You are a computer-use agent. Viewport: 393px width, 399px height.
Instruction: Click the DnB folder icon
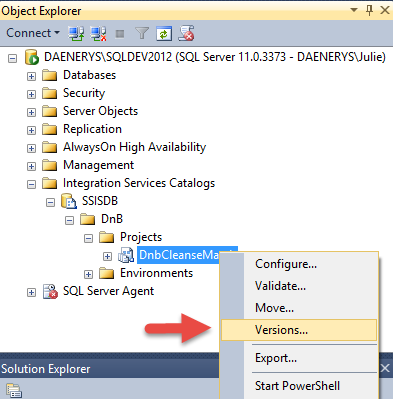88,219
